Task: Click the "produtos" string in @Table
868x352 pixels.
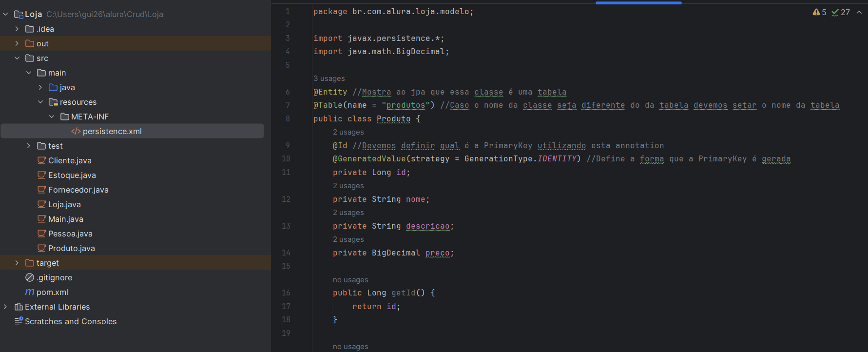Action: click(406, 105)
